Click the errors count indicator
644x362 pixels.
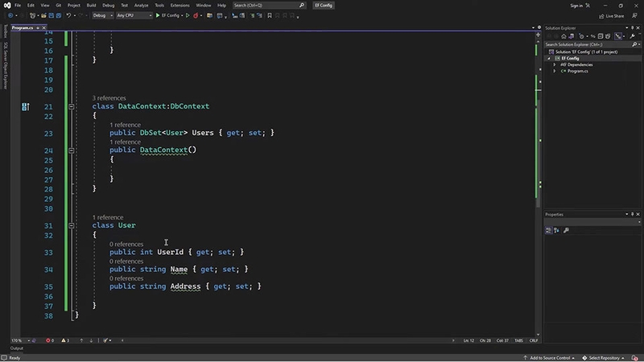tap(50, 340)
